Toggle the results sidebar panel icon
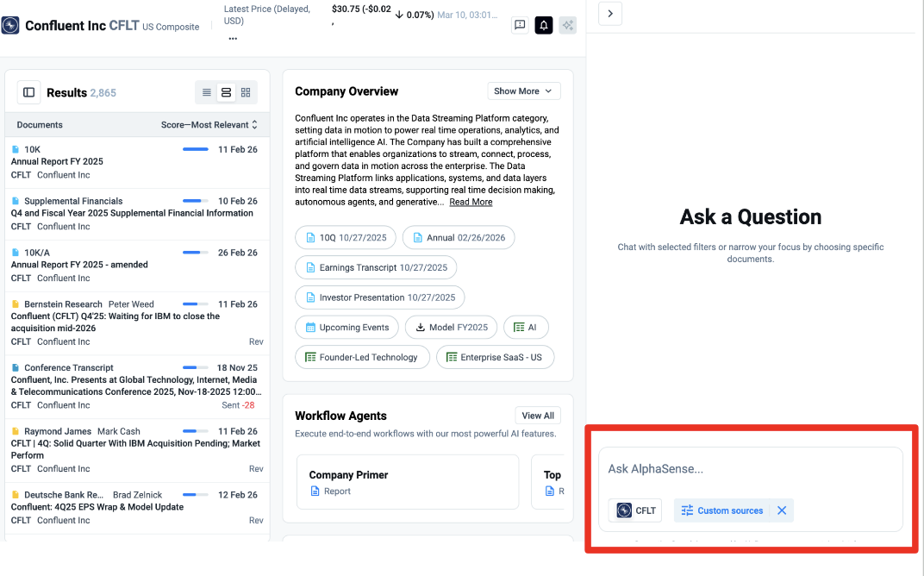The width and height of the screenshot is (924, 576). (29, 92)
